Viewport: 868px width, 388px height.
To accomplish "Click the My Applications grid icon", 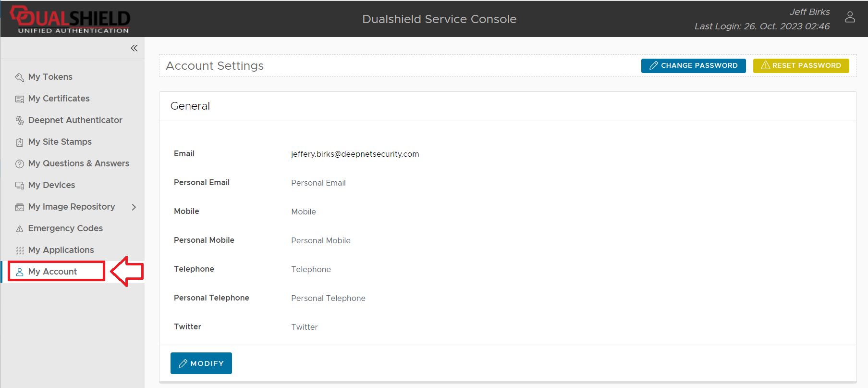I will click(x=20, y=250).
